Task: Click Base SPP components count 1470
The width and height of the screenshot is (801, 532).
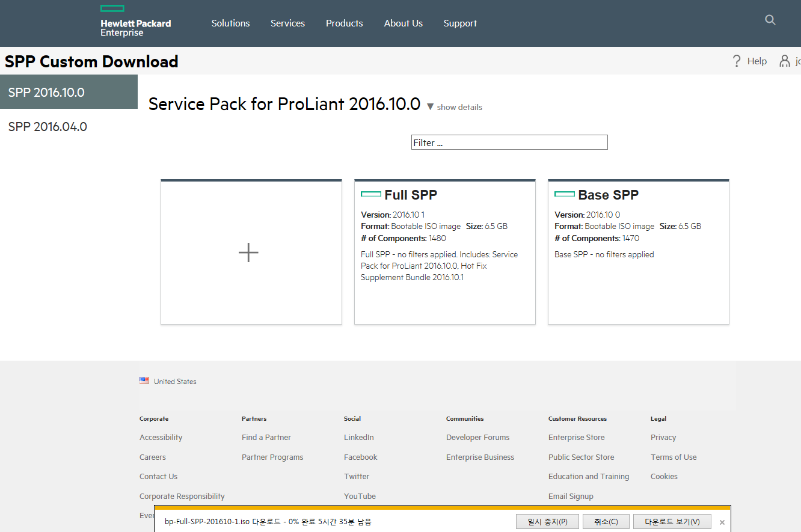Action: [631, 239]
